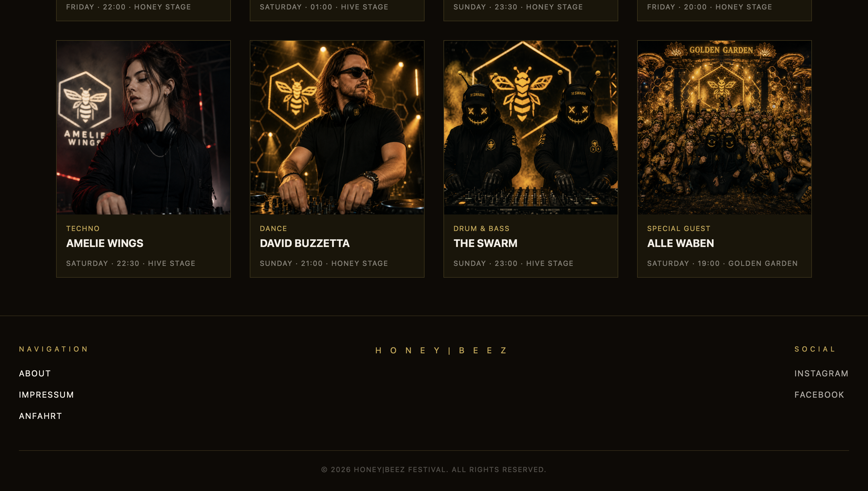This screenshot has width=868, height=491.
Task: Open the David Buzzetta DJ photo
Action: tap(337, 127)
